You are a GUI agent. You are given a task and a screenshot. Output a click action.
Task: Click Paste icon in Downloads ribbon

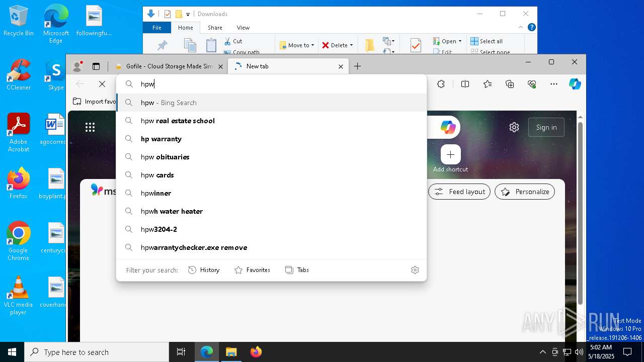pyautogui.click(x=211, y=45)
